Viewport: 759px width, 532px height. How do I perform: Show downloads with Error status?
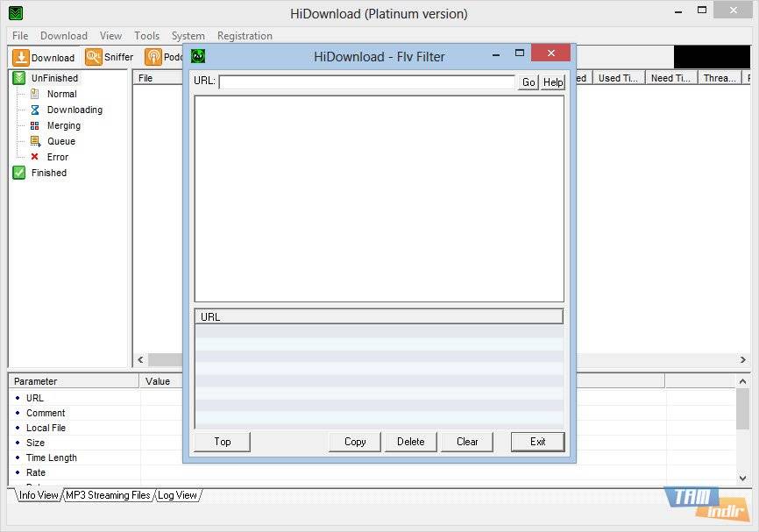(57, 157)
